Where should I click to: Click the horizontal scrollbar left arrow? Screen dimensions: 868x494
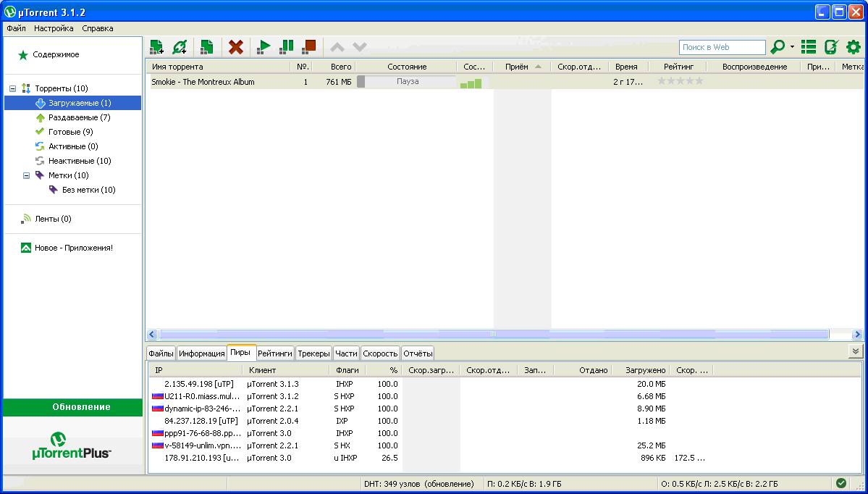tap(152, 335)
